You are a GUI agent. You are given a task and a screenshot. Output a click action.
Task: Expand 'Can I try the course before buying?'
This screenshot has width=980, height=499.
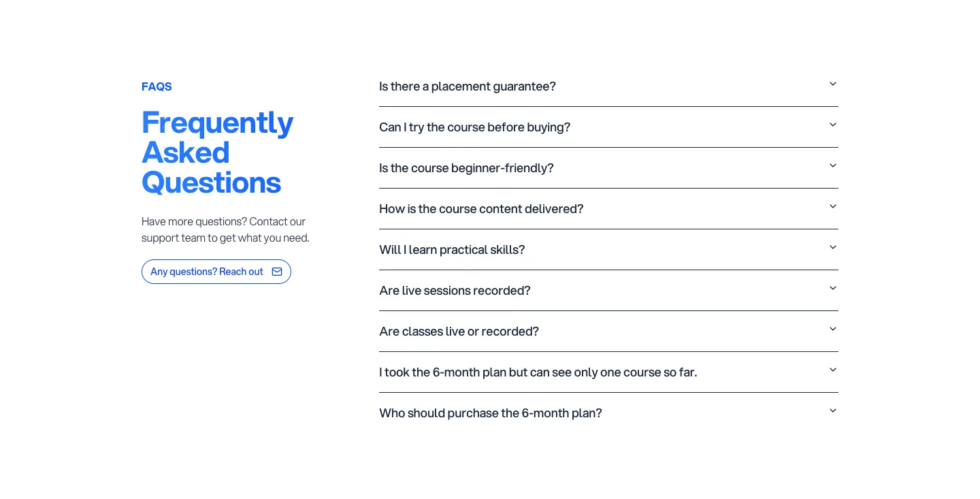pos(608,127)
